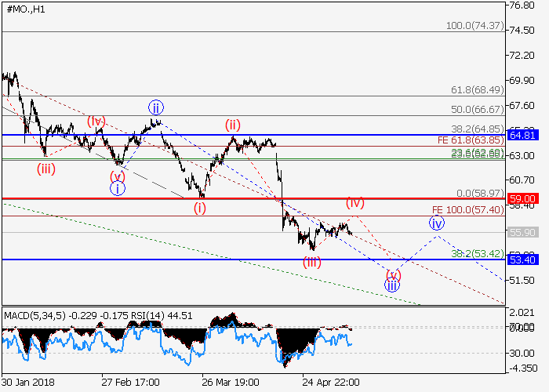Select the 24 Apr 22:00 date label
This screenshot has height=392, width=549.
[x=331, y=383]
